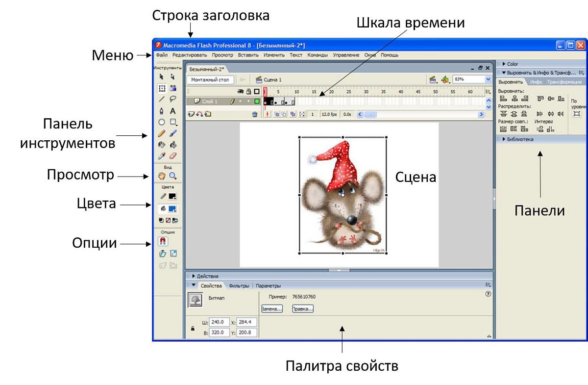Click the Rotate and Skew option
588x385 pixels.
click(162, 254)
